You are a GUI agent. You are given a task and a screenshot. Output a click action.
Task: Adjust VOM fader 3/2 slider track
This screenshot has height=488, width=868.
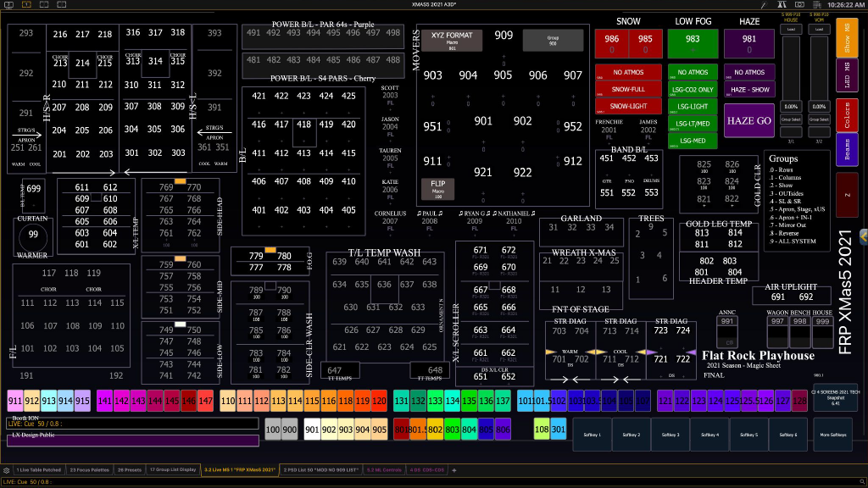(x=819, y=68)
